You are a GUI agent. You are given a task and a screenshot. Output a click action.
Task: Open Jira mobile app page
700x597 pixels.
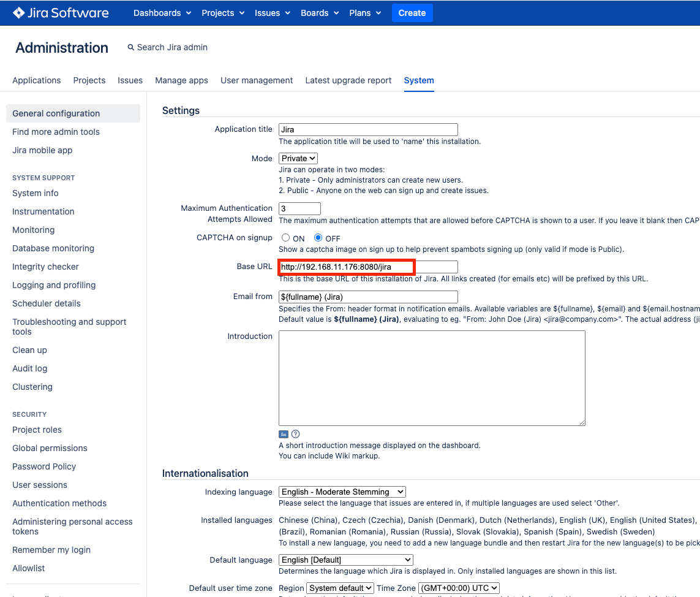tap(42, 150)
